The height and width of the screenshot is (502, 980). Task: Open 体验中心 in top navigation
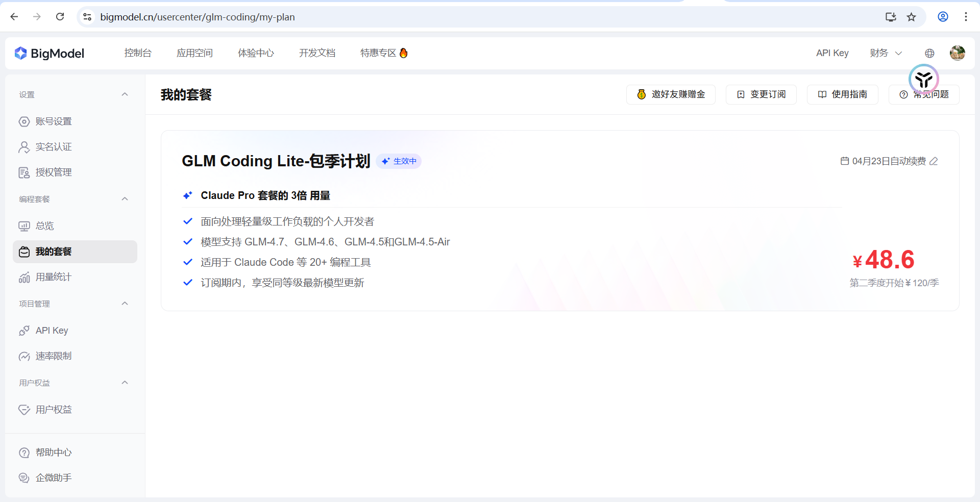[x=256, y=53]
